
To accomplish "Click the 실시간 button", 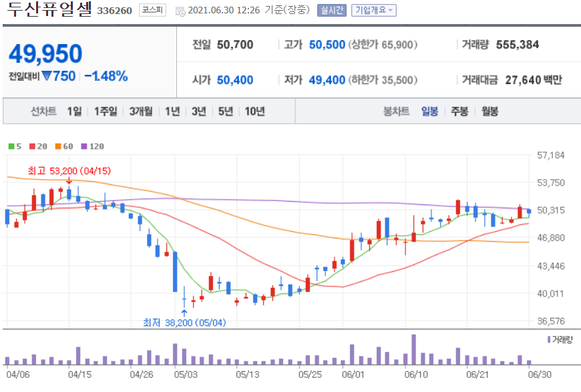I will (332, 11).
